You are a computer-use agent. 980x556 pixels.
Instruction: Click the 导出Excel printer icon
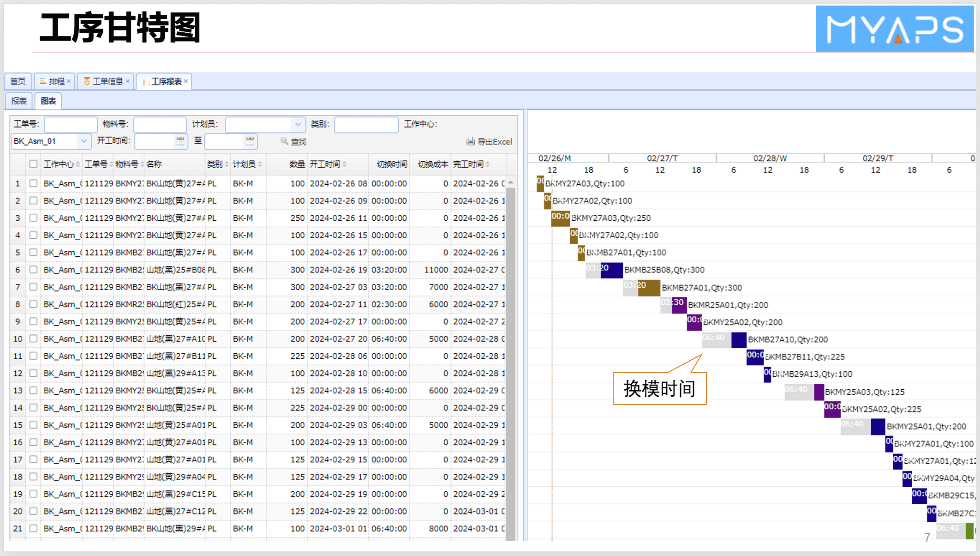470,141
